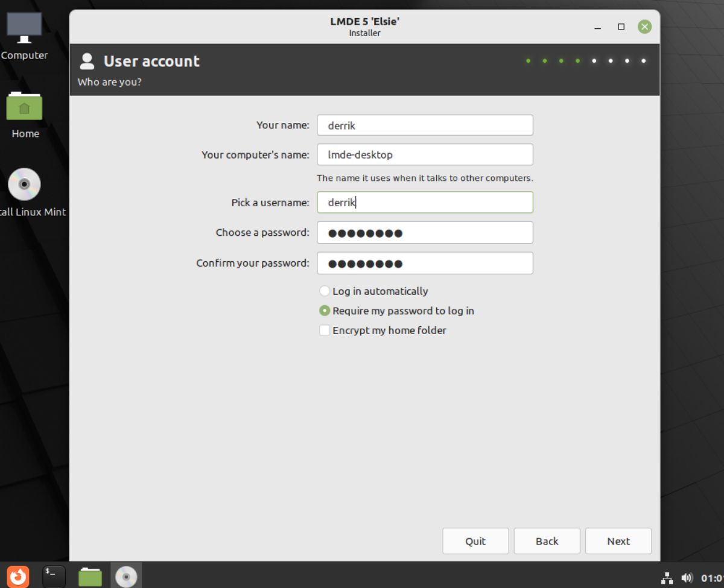Open the file manager from the taskbar
Image resolution: width=724 pixels, height=588 pixels.
coord(89,576)
